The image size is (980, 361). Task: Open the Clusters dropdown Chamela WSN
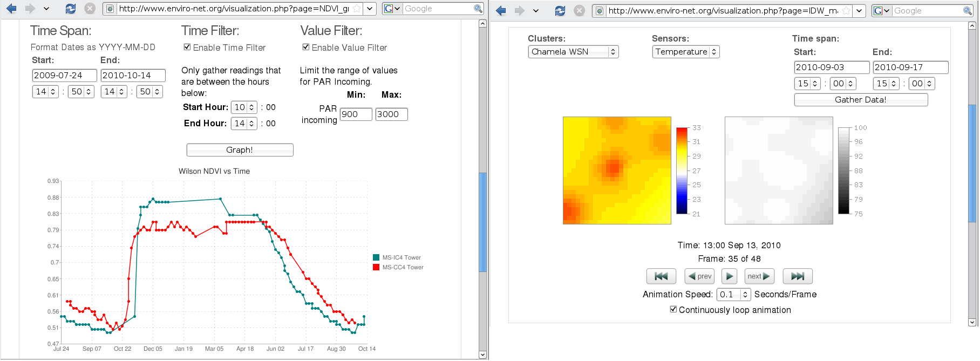(x=573, y=52)
